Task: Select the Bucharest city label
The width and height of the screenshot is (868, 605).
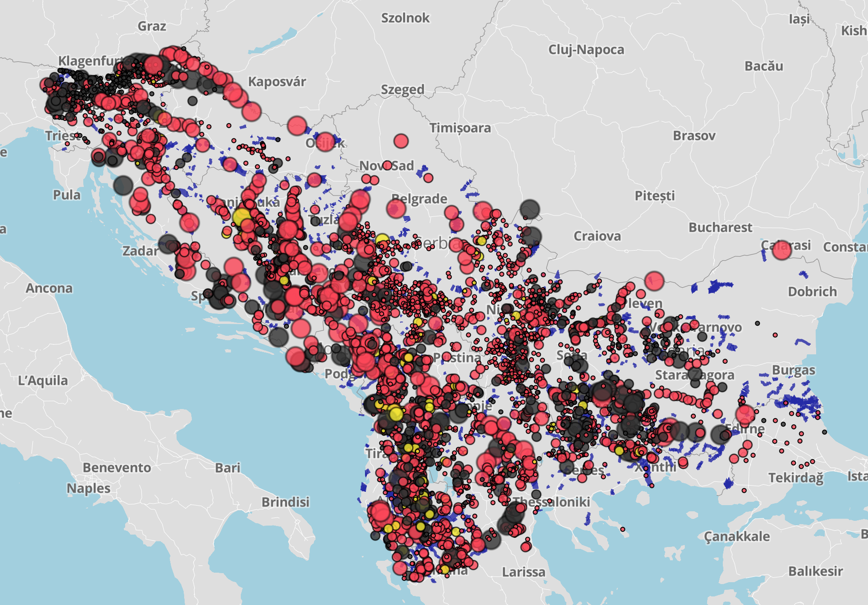Action: [x=720, y=228]
